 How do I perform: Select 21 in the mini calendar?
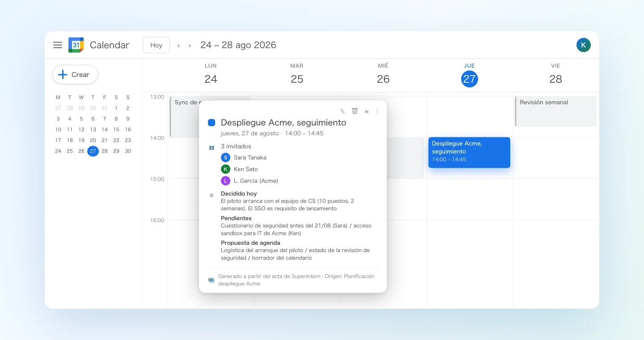pyautogui.click(x=105, y=140)
